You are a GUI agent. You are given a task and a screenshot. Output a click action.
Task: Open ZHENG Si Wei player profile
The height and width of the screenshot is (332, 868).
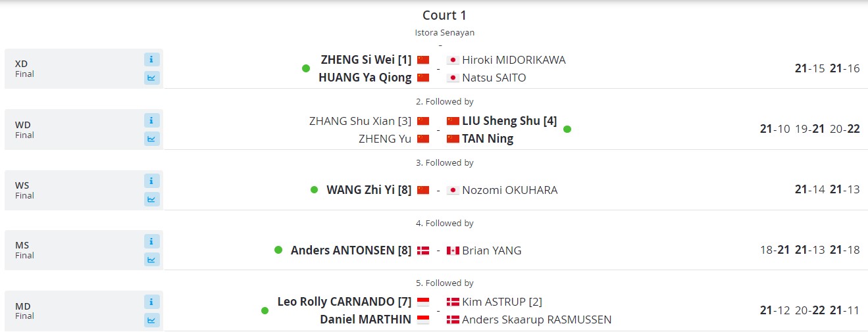[366, 60]
